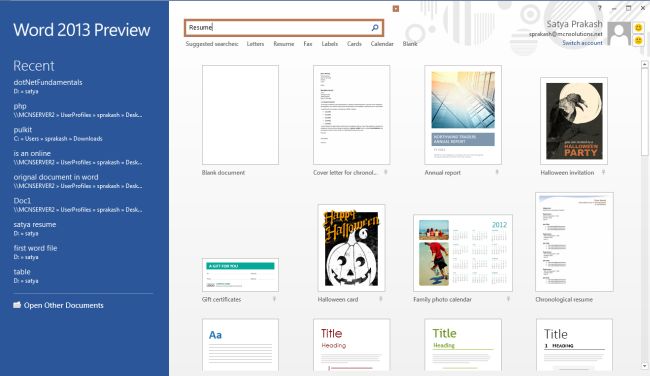Pin the Annual report template

[x=497, y=172]
